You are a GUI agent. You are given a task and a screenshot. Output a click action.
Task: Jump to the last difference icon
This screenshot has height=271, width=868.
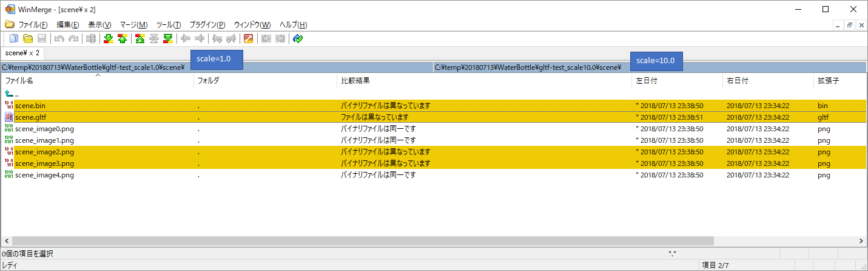(x=168, y=39)
